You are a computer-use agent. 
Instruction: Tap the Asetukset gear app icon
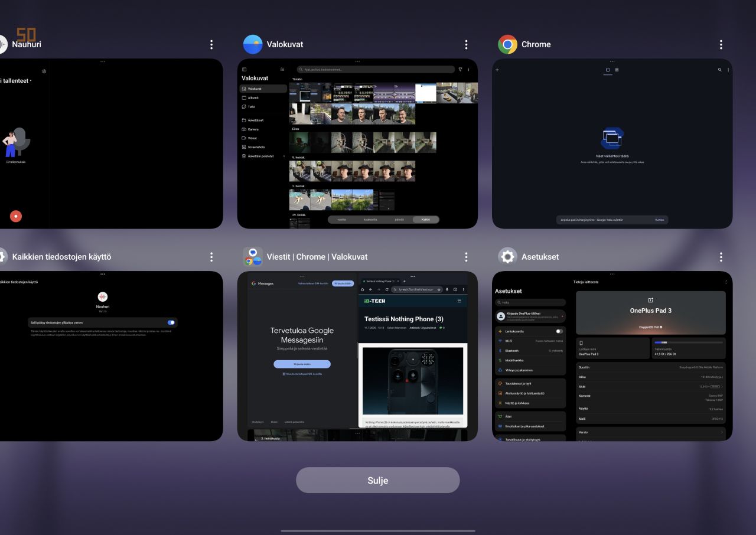tap(507, 257)
